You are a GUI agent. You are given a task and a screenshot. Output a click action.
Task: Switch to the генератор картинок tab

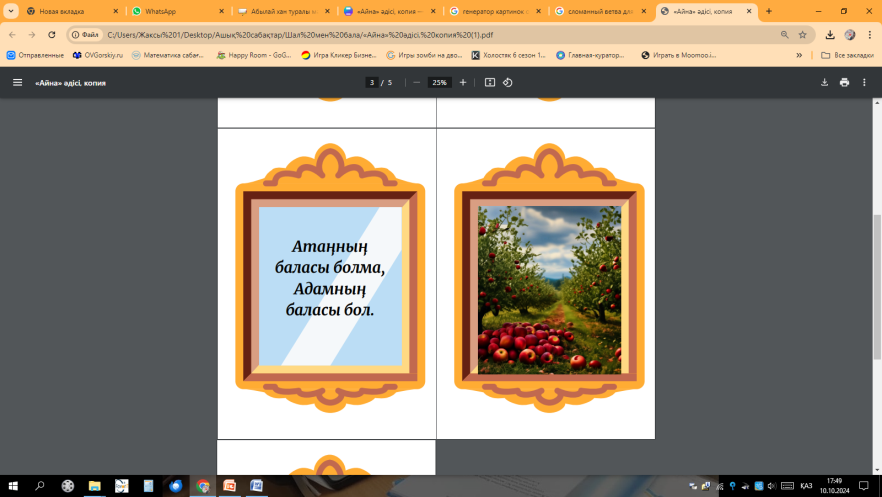496,11
